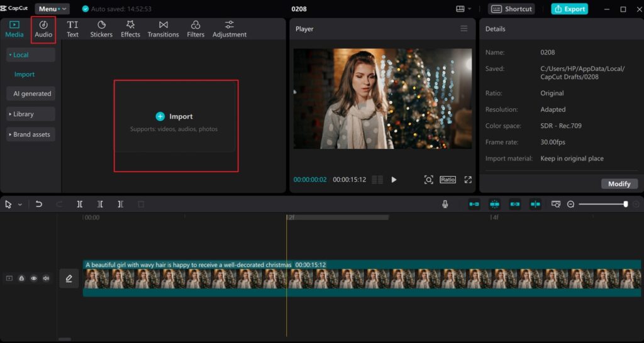Click the Modify button
This screenshot has height=343, width=644.
click(x=619, y=184)
